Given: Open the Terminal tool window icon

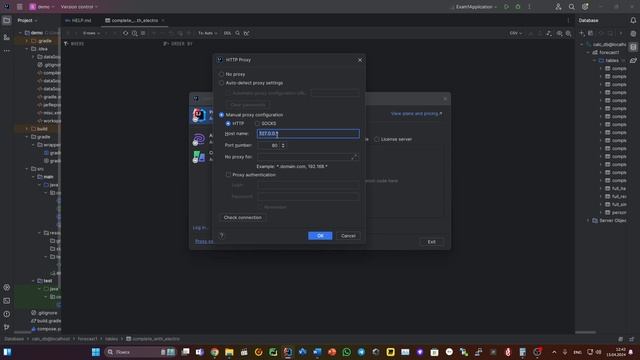Looking at the screenshot, I should (x=7, y=301).
